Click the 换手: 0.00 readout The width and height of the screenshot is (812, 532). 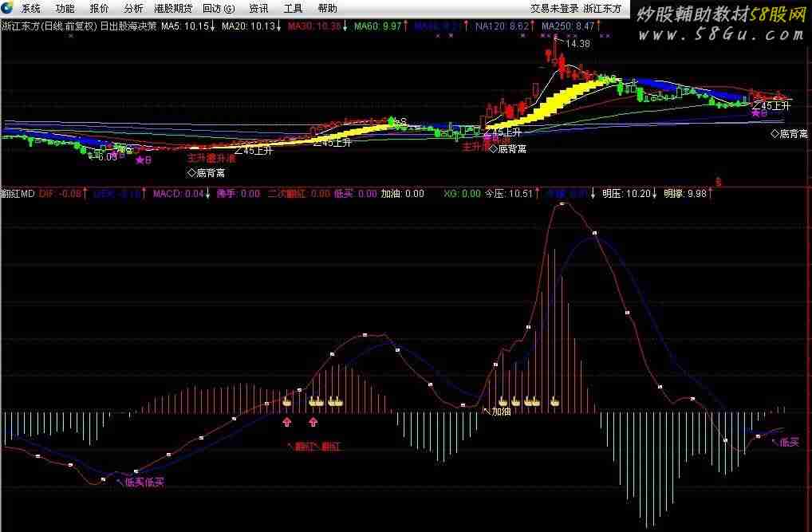click(238, 194)
